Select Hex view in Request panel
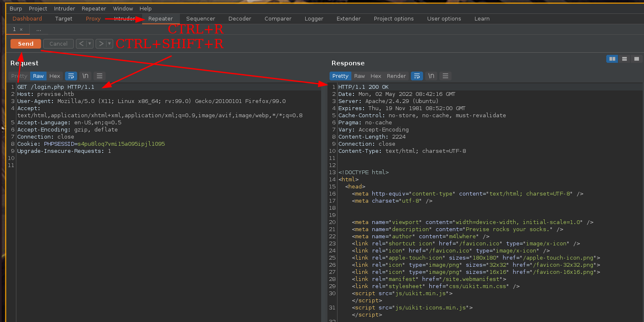 55,76
